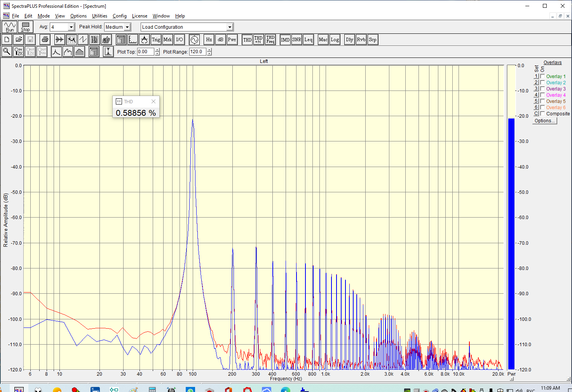Screen dimensions: 572x392
Task: Enable the Overlay 3 checkbox
Action: coord(542,89)
